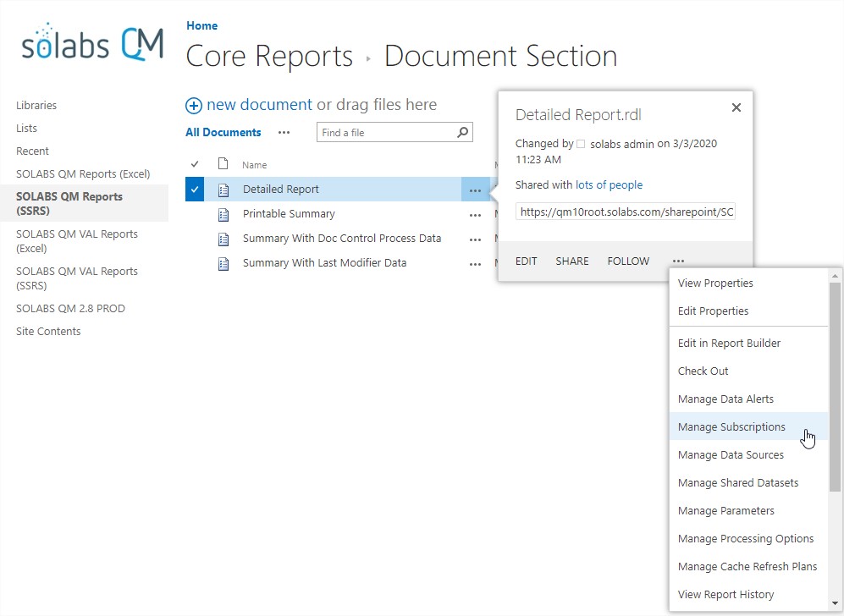Viewport: 844px width, 616px height.
Task: Uncheck the Detailed Report row checkbox
Action: click(195, 190)
